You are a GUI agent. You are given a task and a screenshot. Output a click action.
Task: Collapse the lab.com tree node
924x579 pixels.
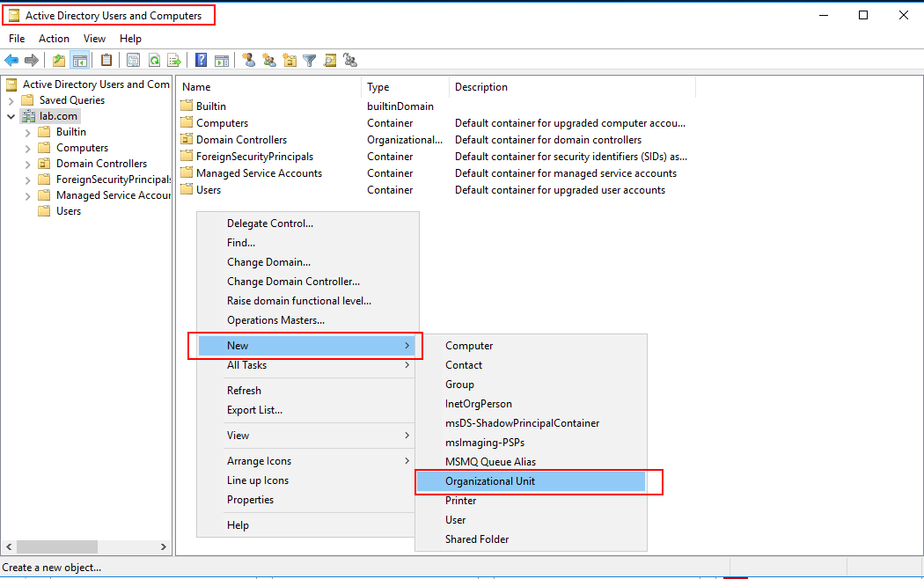pos(11,117)
